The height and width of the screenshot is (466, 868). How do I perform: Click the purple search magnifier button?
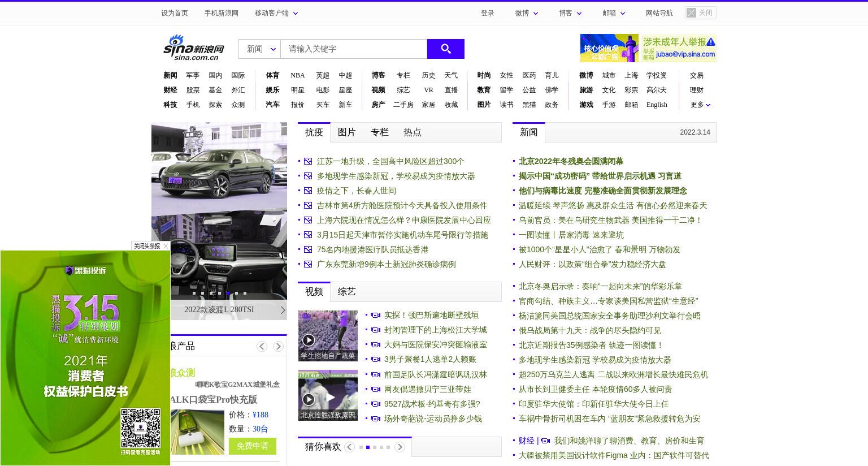[x=445, y=49]
